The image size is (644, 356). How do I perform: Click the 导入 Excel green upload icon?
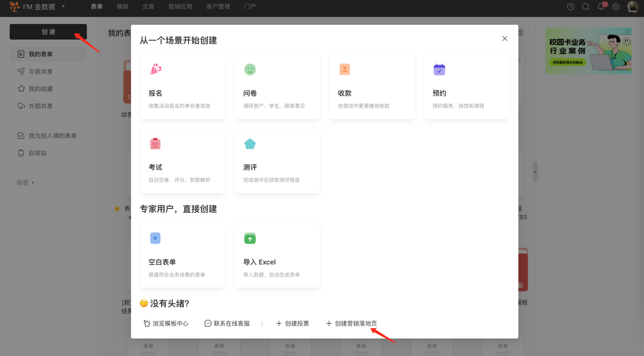point(250,238)
